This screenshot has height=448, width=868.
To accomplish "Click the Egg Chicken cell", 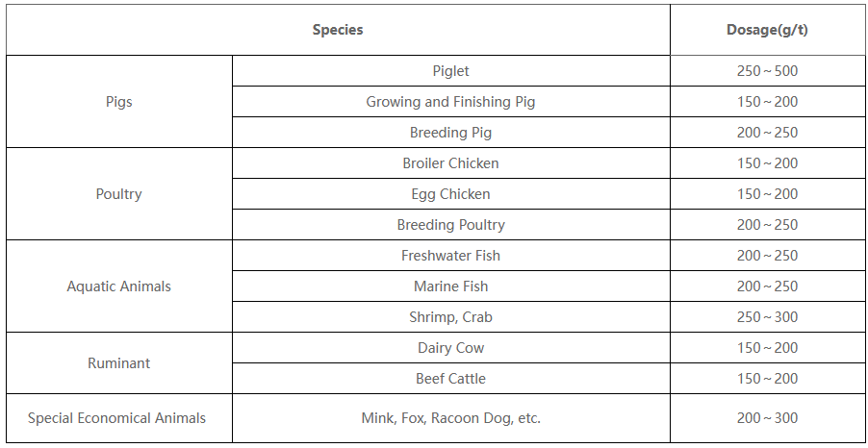I will (x=450, y=194).
